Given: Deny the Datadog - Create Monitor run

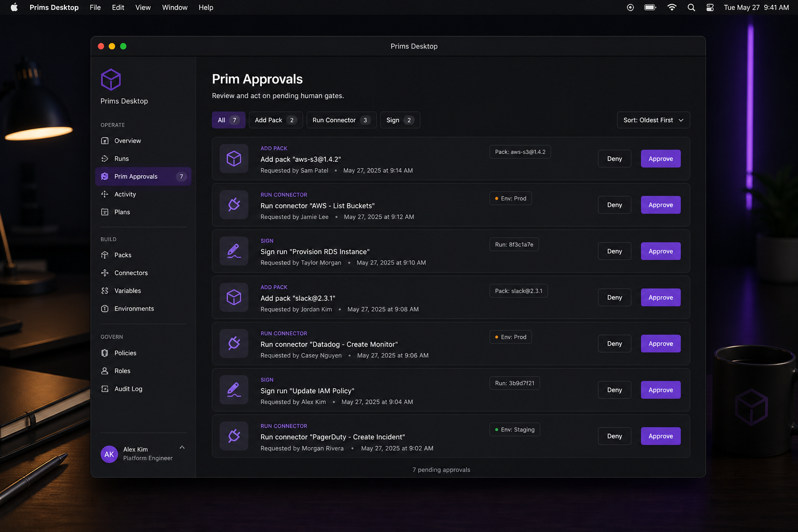Looking at the screenshot, I should 615,343.
